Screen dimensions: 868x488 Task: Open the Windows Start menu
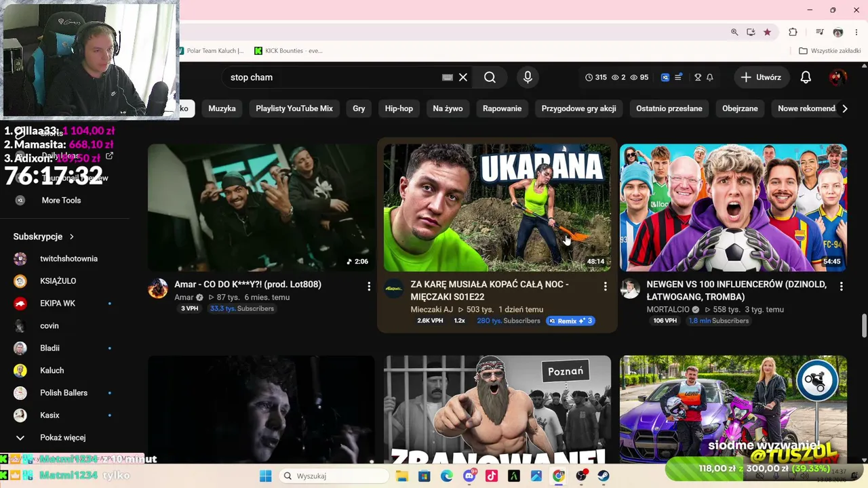[265, 476]
